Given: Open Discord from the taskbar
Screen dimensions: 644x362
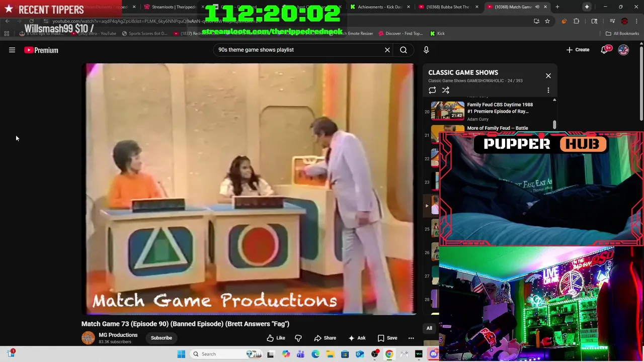Looking at the screenshot, I should 434,354.
